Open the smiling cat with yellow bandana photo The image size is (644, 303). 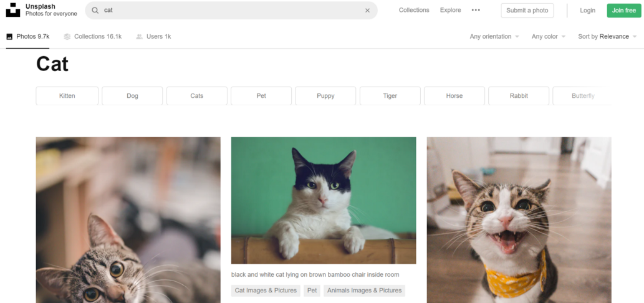519,220
